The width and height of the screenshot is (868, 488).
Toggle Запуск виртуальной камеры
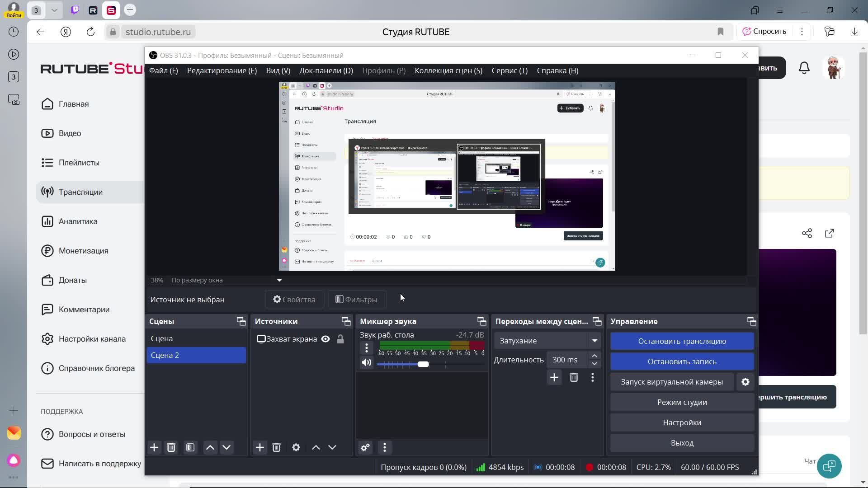pos(672,382)
